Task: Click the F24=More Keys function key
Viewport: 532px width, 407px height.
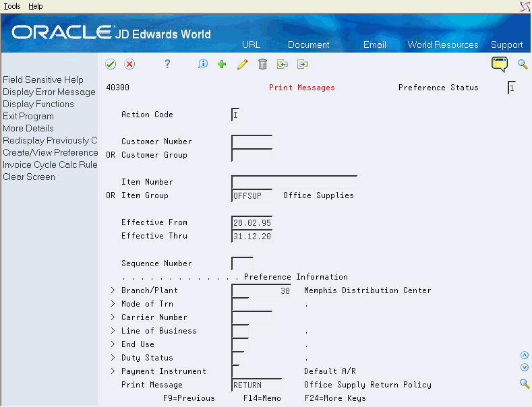Action: click(335, 398)
